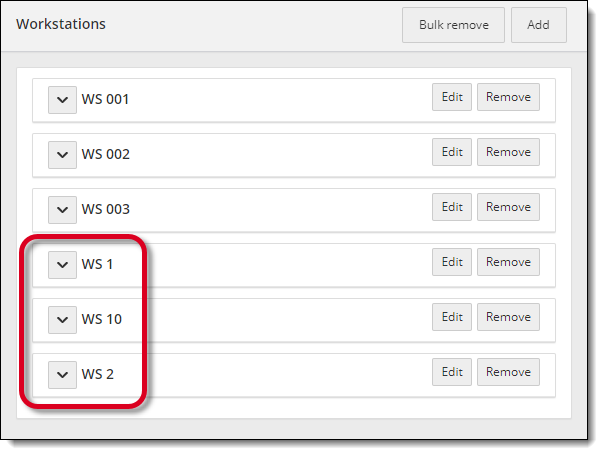The height and width of the screenshot is (455, 603).
Task: Add a new workstation
Action: click(538, 25)
